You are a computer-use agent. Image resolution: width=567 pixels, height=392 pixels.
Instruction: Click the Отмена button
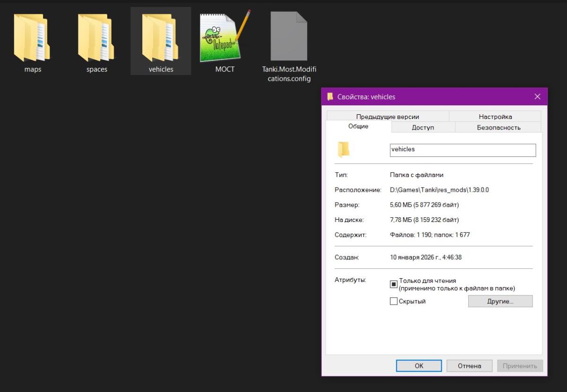pos(470,366)
